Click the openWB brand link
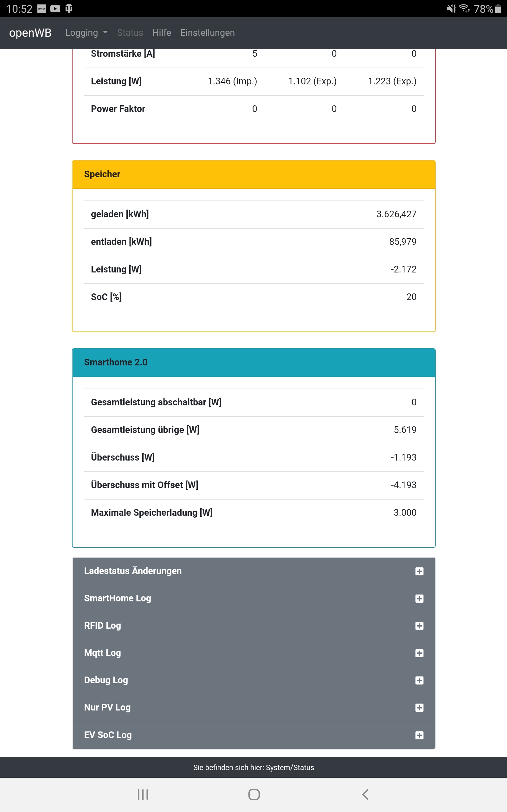507x812 pixels. pyautogui.click(x=30, y=33)
